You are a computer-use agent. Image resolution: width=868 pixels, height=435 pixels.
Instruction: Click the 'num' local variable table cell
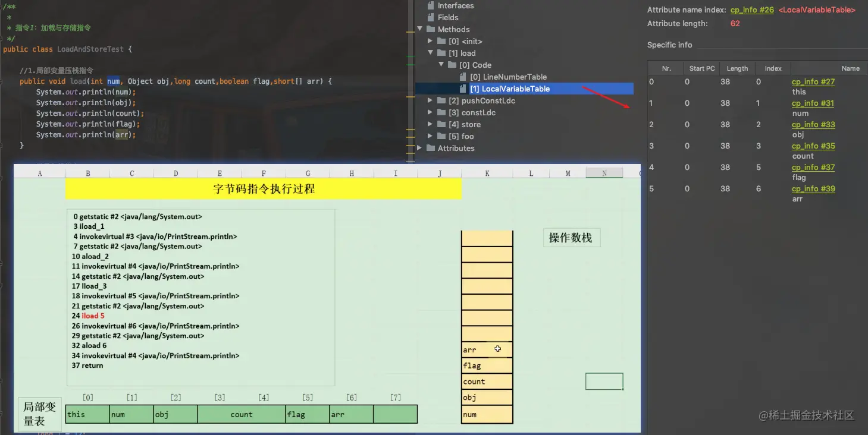pos(131,414)
